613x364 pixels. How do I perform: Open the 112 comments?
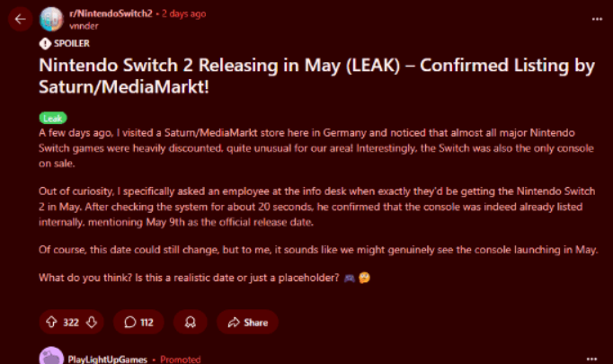(138, 322)
